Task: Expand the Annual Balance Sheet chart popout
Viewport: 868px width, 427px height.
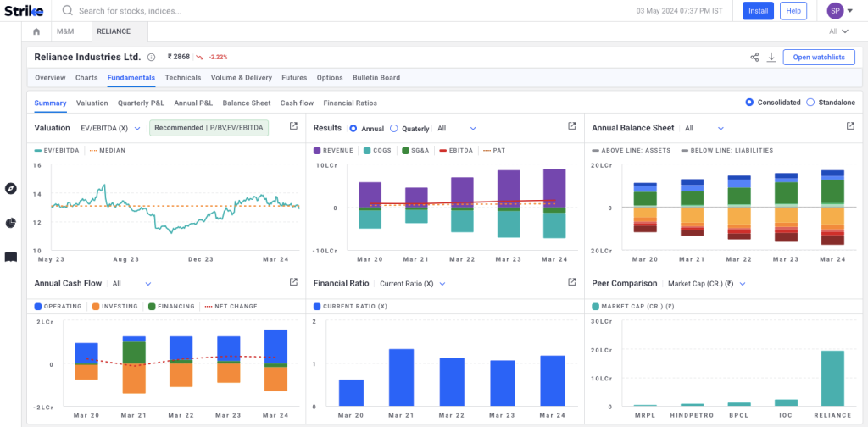Action: click(850, 126)
